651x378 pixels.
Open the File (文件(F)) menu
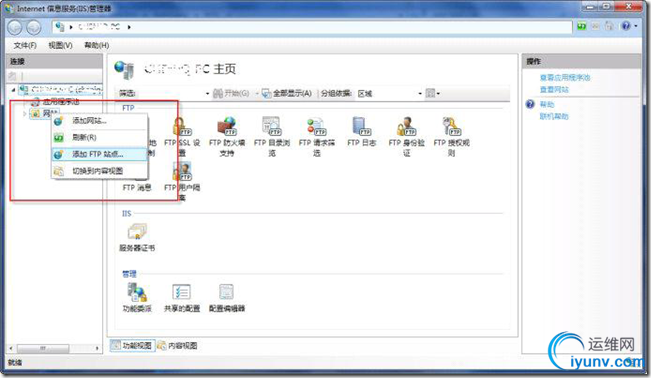25,45
